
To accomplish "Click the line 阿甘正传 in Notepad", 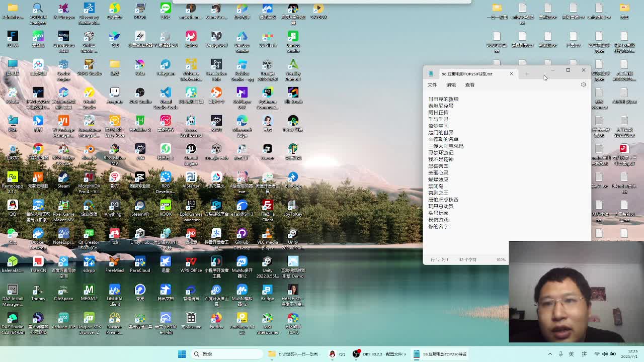I will pos(438,113).
